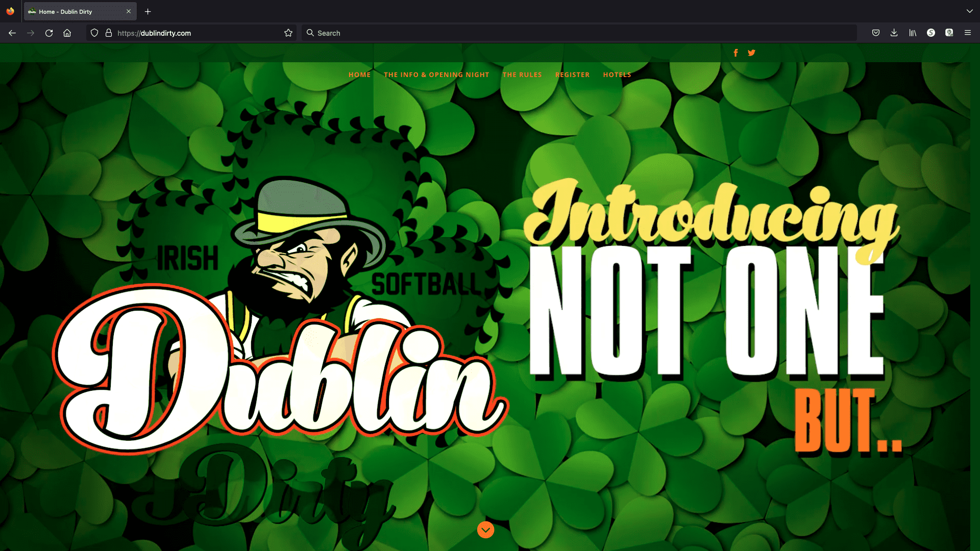Click the orange scroll-down chevron button
Viewport: 980px width, 551px height.
485,530
